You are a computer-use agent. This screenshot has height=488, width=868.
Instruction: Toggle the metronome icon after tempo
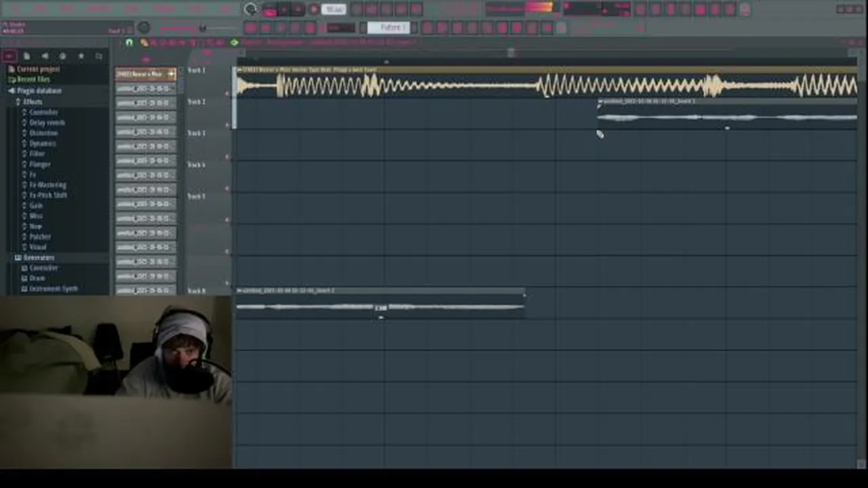(x=357, y=9)
